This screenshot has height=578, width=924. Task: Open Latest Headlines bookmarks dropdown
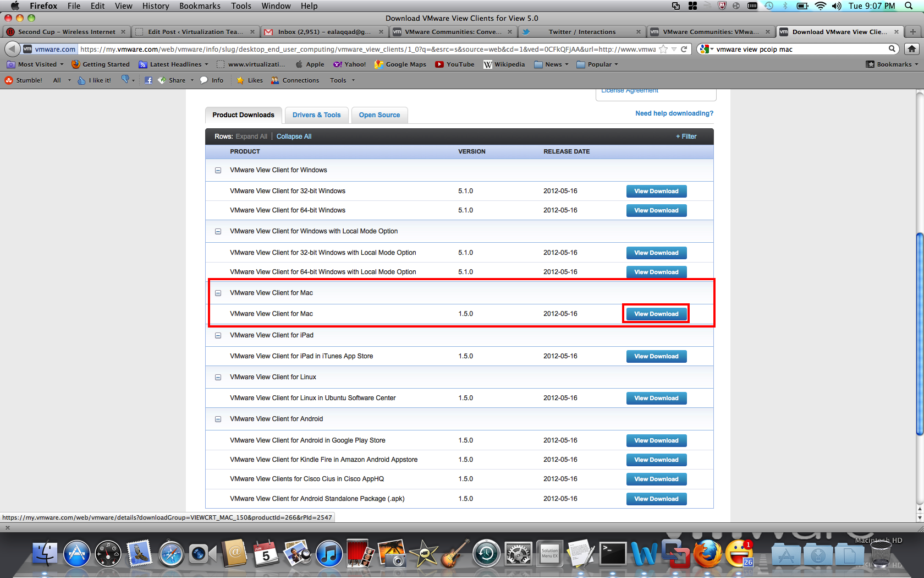[174, 64]
